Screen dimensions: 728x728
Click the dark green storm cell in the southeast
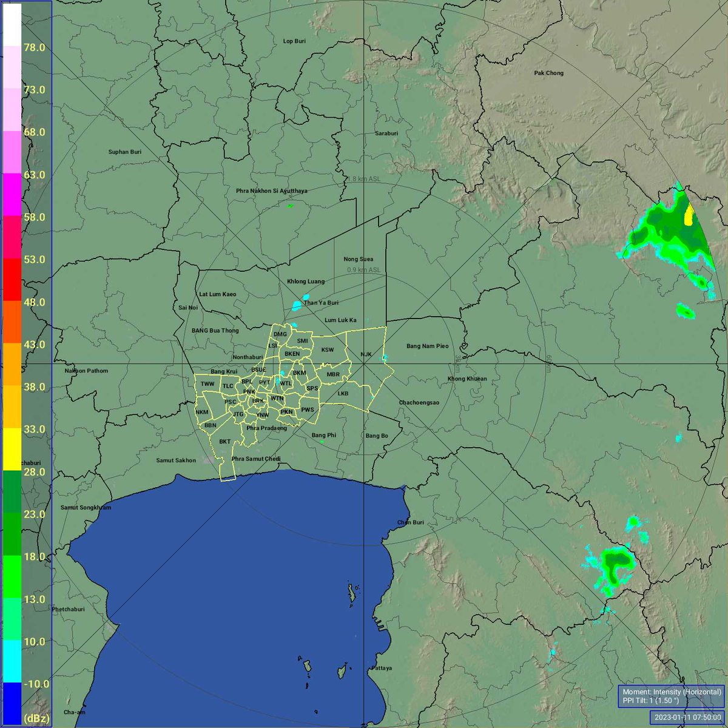pos(616,561)
